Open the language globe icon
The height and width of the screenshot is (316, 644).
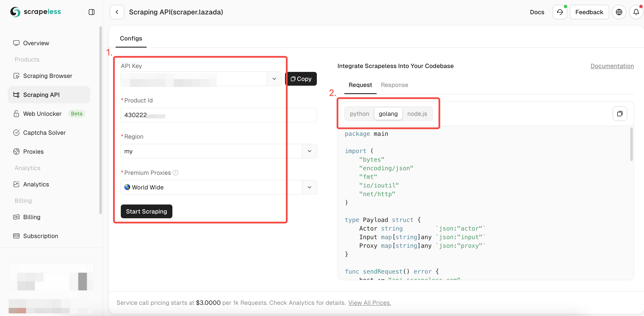pos(619,12)
